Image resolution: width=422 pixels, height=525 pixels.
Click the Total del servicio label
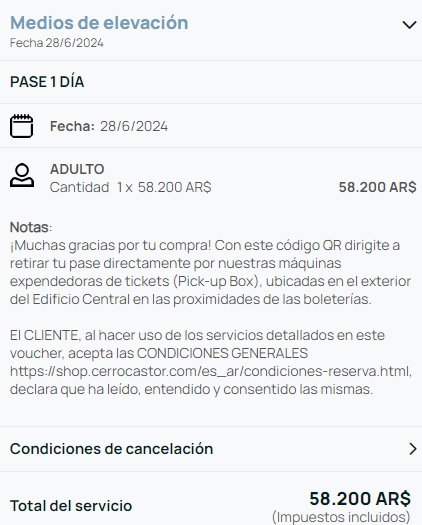[x=71, y=506]
